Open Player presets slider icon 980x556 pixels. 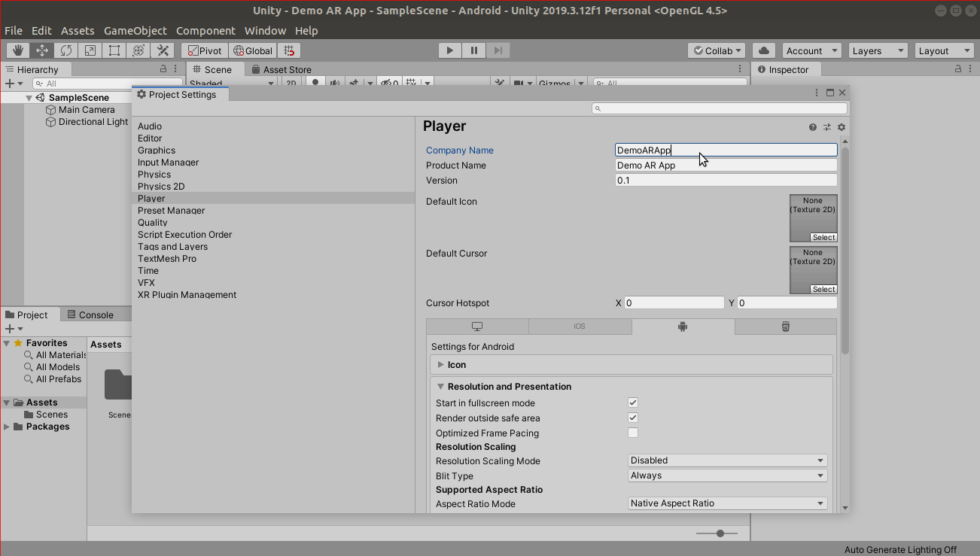[827, 127]
